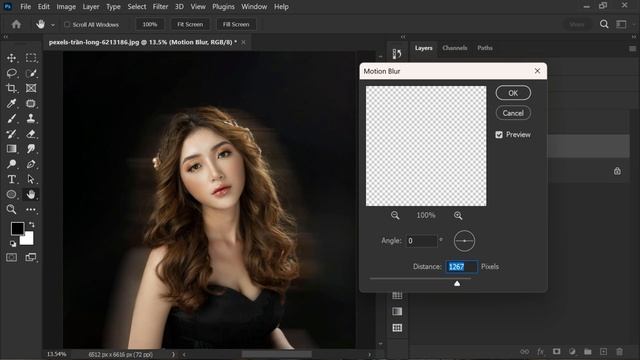This screenshot has height=360, width=640.
Task: Click the Angle direction dial
Action: coord(464,241)
